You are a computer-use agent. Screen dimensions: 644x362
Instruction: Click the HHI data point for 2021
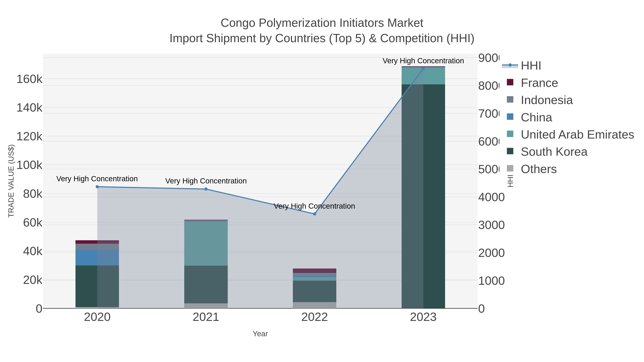point(206,189)
